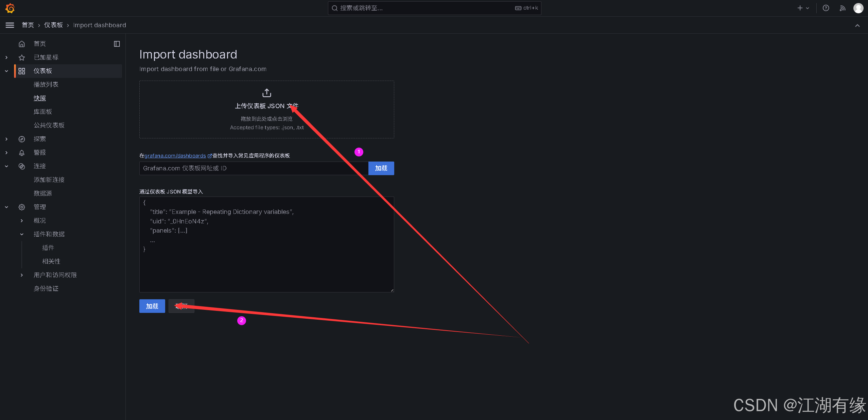Expand the 警报 section
Image resolution: width=868 pixels, height=420 pixels.
[x=6, y=153]
